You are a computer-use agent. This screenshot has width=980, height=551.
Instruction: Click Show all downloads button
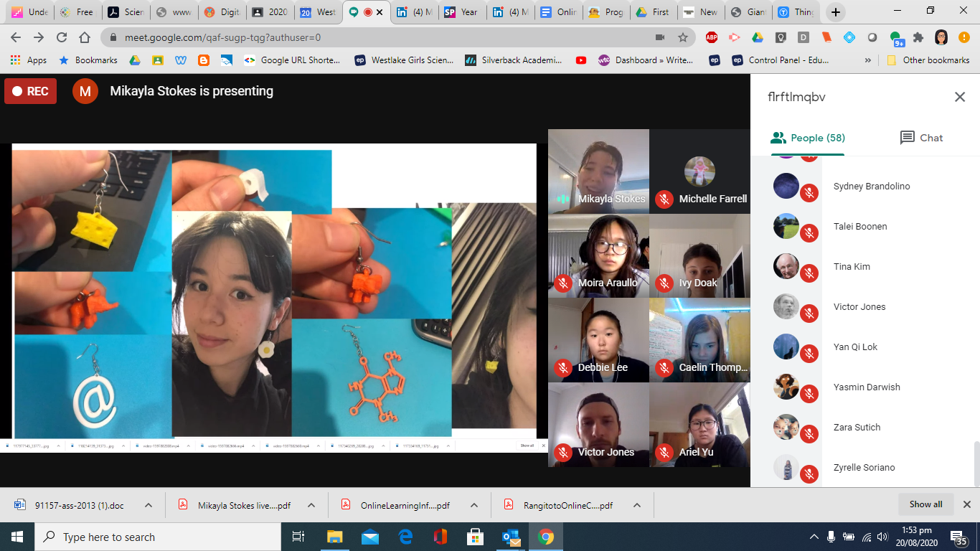click(x=925, y=504)
